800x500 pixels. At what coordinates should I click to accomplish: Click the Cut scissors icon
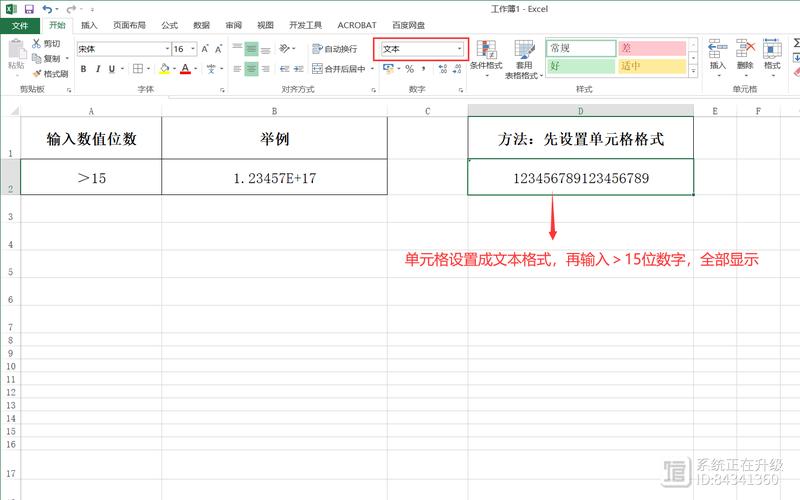36,43
